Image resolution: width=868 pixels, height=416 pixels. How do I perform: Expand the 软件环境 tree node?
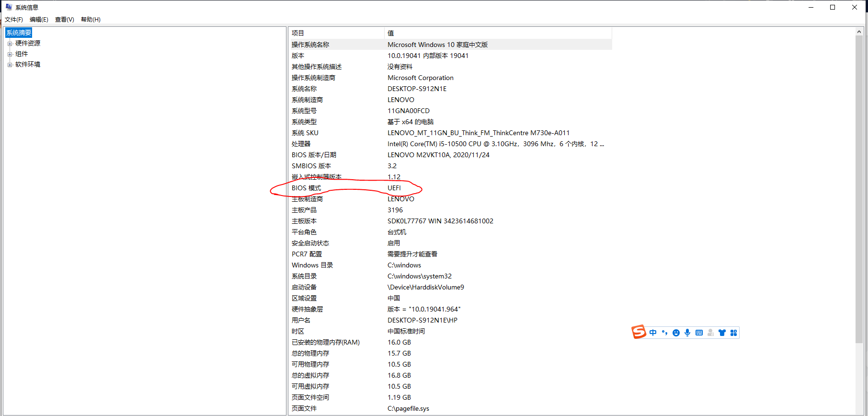click(x=10, y=65)
